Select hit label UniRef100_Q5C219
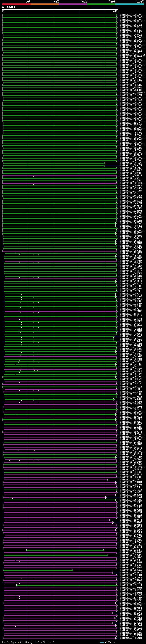Screen dimensions: 146x644 131,241
